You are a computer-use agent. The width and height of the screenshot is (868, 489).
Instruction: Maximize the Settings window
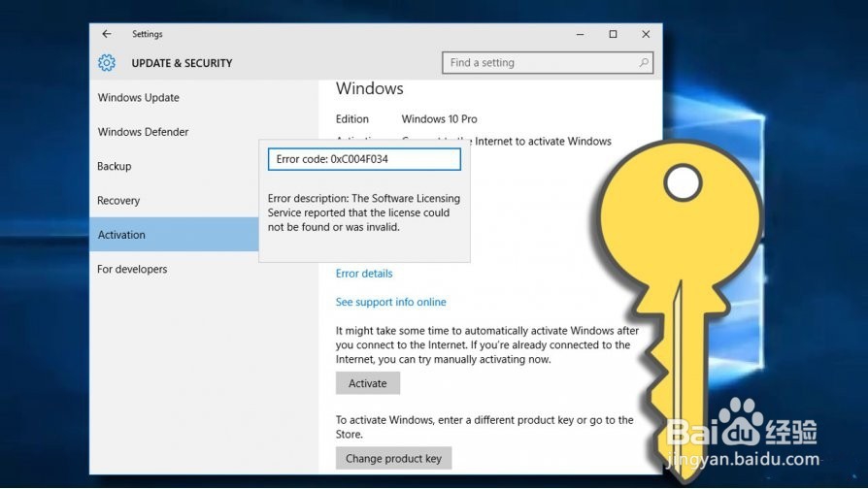click(613, 34)
